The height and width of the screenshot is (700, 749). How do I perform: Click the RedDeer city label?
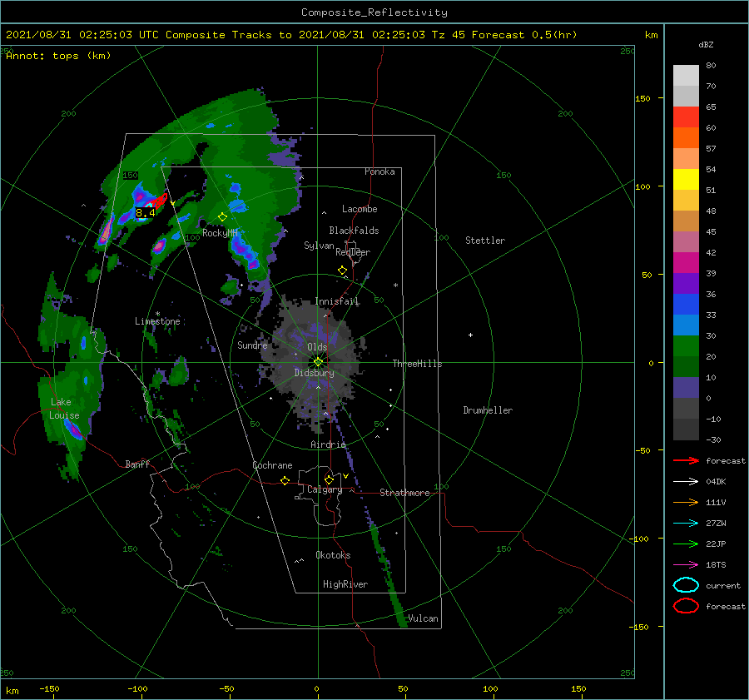[x=353, y=252]
